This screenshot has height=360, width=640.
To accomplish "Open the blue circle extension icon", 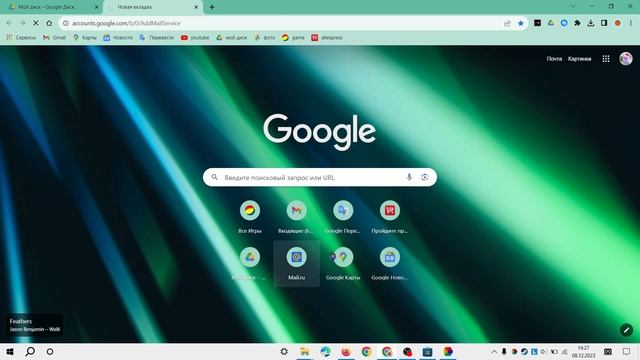I will point(564,23).
